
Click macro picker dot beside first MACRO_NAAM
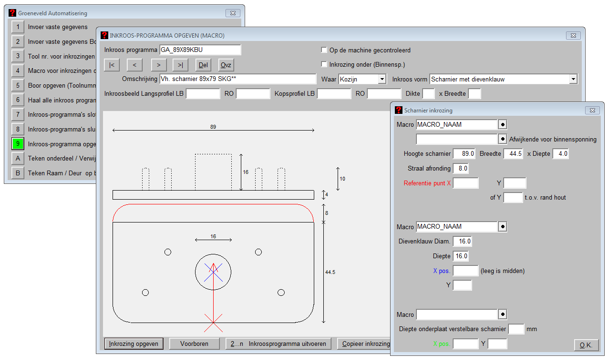coord(503,125)
